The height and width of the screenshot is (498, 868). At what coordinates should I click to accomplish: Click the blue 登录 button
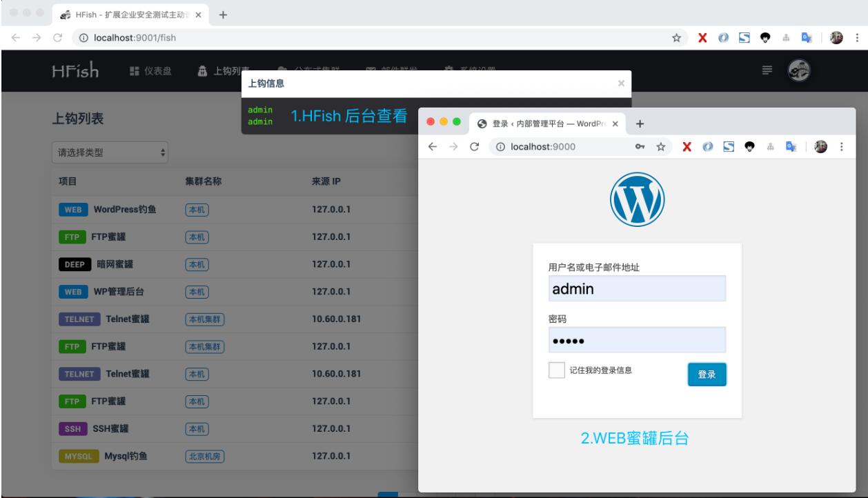pos(707,375)
